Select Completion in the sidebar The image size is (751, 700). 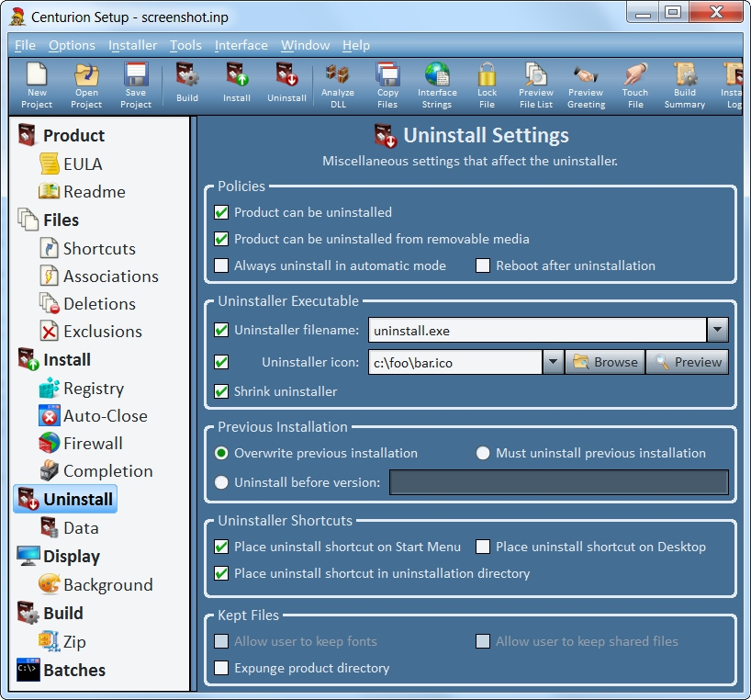pos(96,471)
